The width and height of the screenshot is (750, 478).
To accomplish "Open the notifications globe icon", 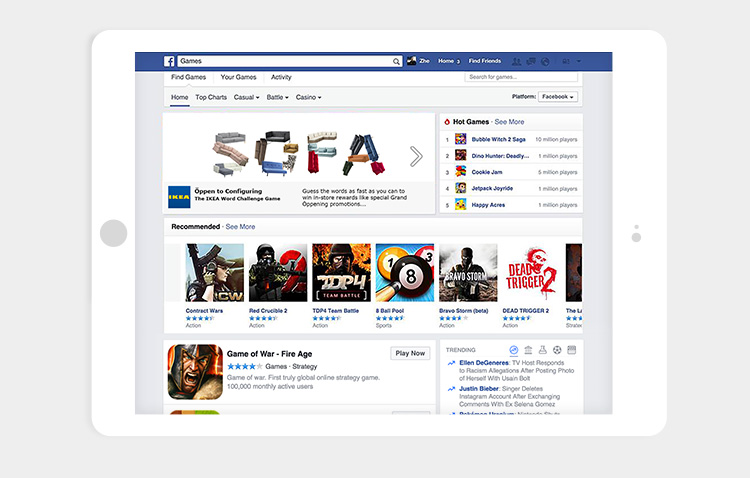I will coord(545,61).
